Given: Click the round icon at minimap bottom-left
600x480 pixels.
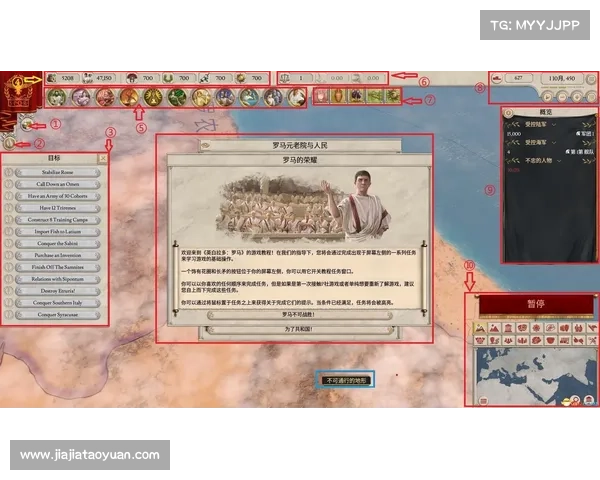Looking at the screenshot, I should [483, 401].
